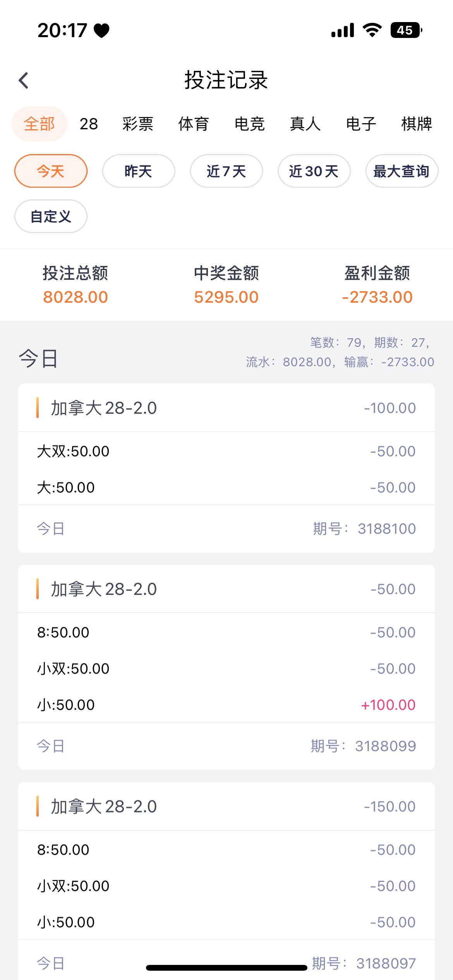This screenshot has width=453, height=980.
Task: Select the 全部 category tab
Action: [x=39, y=124]
